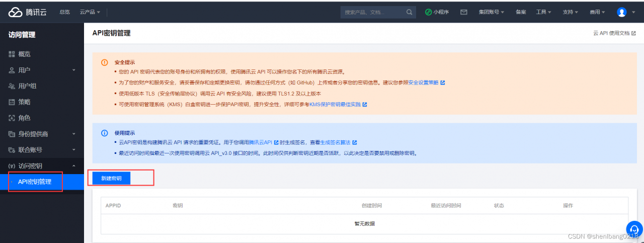Click the blue 使用提示 info icon
This screenshot has width=644, height=243.
pos(105,133)
